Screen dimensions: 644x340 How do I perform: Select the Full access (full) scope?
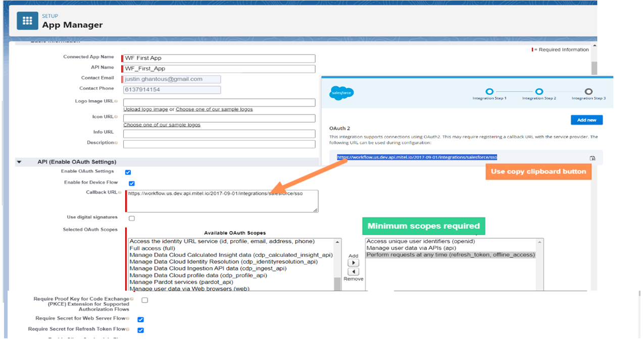pyautogui.click(x=152, y=248)
